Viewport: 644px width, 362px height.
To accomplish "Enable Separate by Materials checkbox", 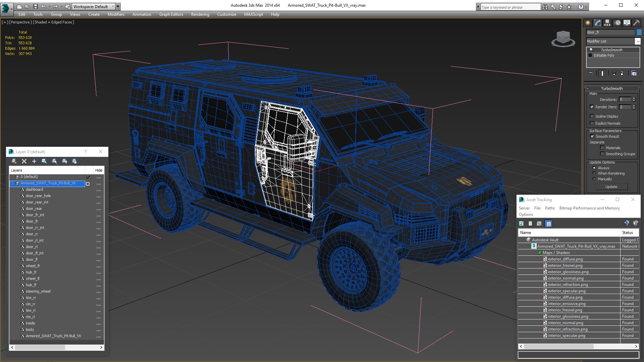I will (602, 148).
